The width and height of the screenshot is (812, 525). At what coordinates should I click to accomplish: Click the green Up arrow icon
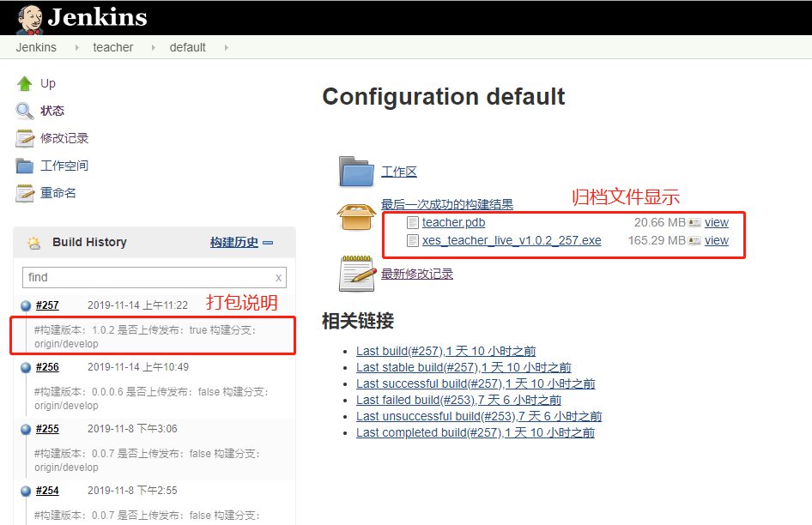coord(24,83)
